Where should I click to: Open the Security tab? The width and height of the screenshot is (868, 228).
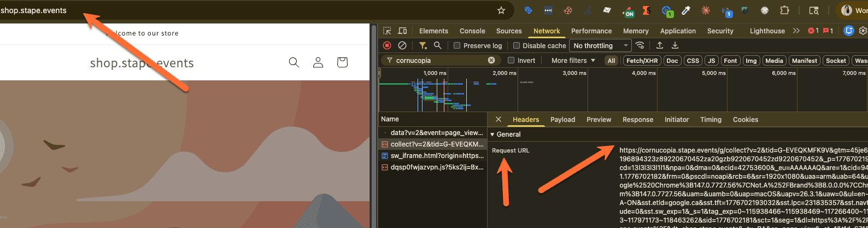click(x=720, y=31)
